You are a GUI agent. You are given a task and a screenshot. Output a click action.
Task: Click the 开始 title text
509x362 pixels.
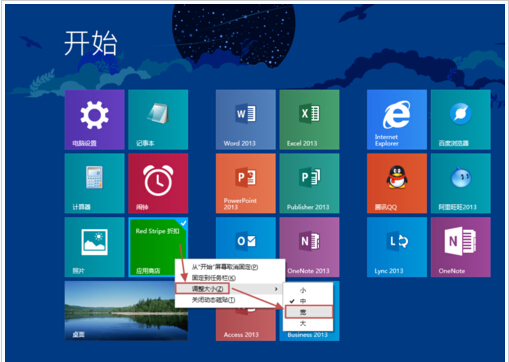tap(90, 43)
